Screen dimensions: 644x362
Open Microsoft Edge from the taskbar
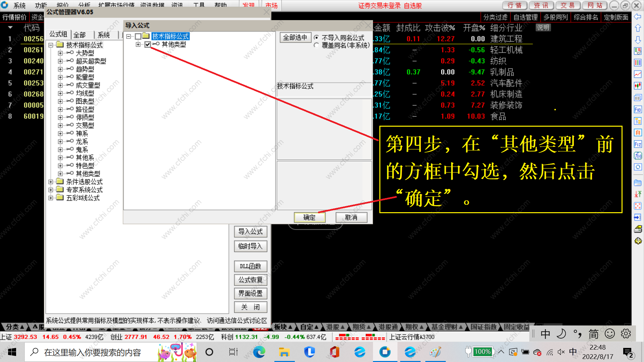pyautogui.click(x=259, y=352)
